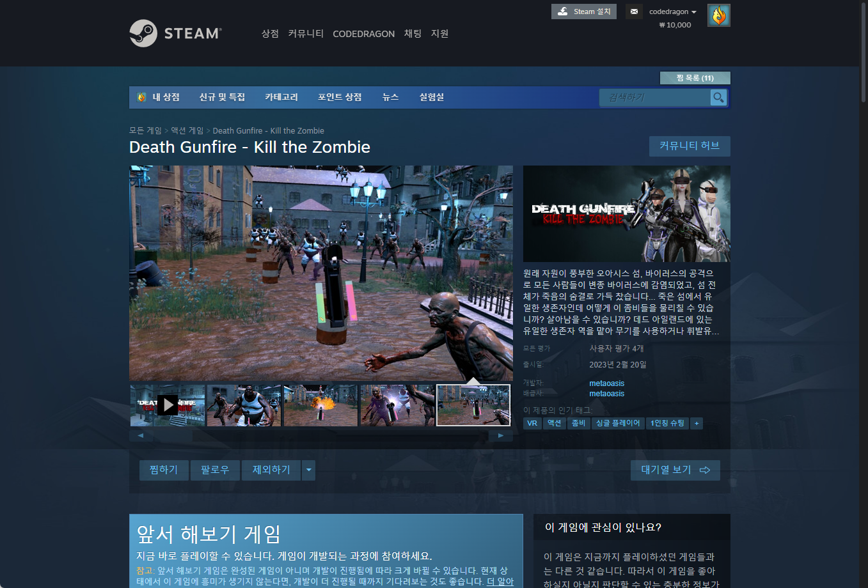Select the VR tag

pyautogui.click(x=532, y=423)
